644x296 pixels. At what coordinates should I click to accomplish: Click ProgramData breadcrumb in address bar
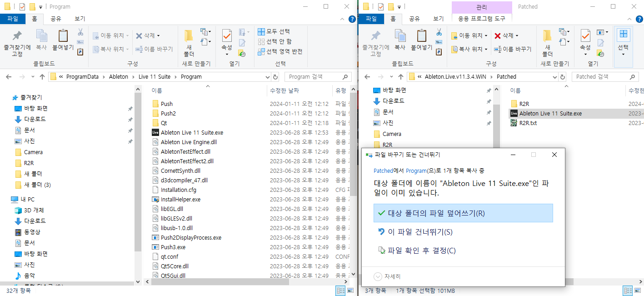tap(82, 77)
